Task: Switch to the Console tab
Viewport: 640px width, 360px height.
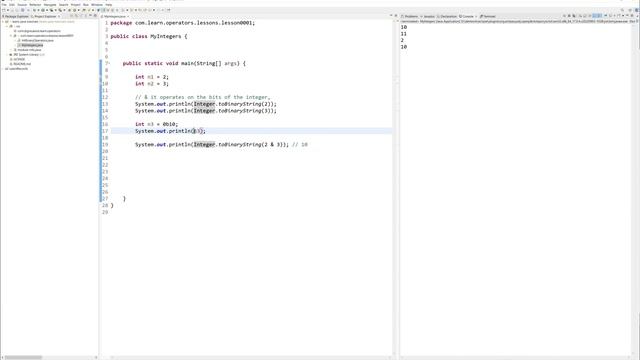Action: 467,16
